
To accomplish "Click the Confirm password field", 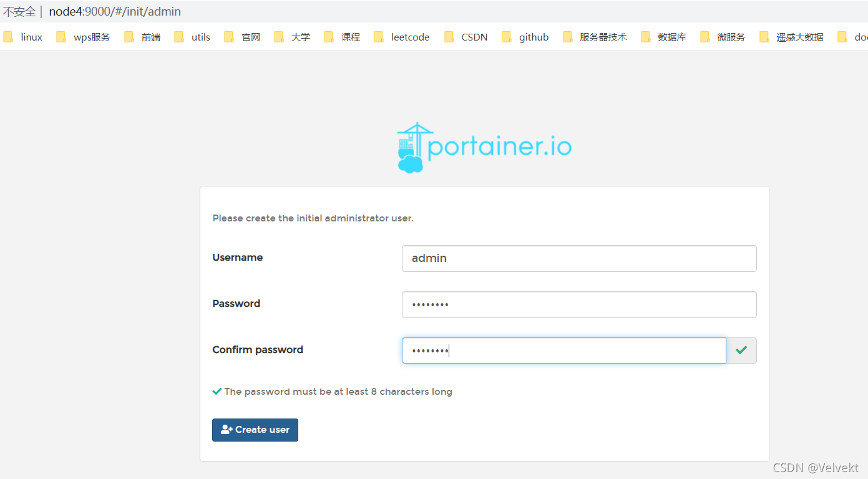I will click(564, 351).
